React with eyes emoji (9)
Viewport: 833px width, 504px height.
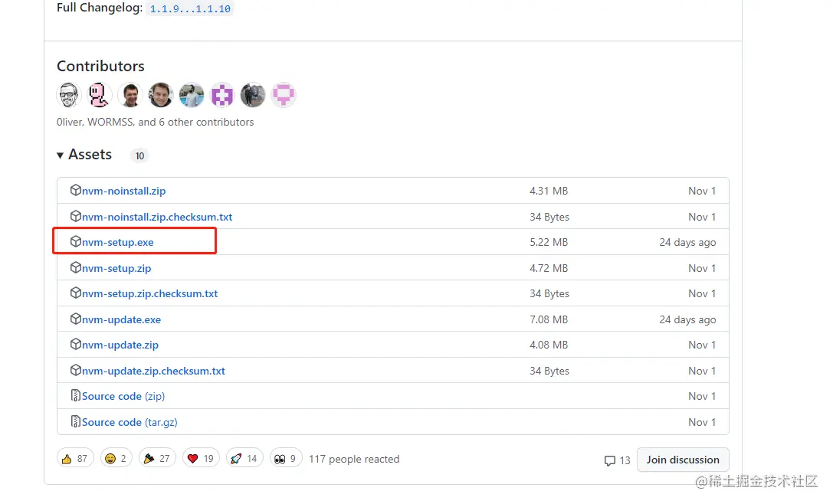pos(286,459)
